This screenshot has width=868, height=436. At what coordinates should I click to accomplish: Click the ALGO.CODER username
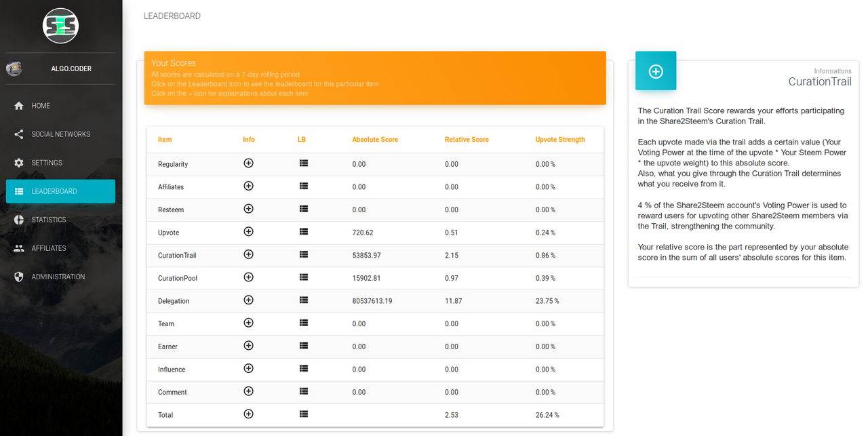pos(71,69)
